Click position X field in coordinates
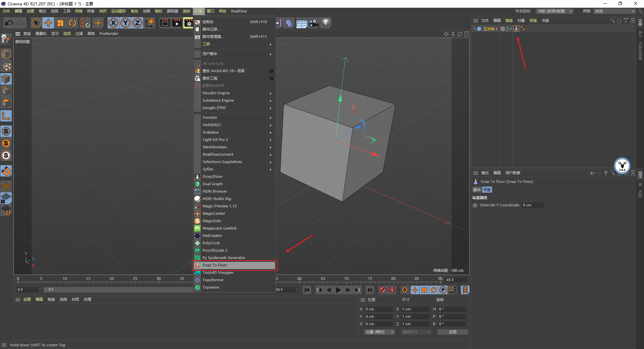This screenshot has width=644, height=349. click(380, 309)
